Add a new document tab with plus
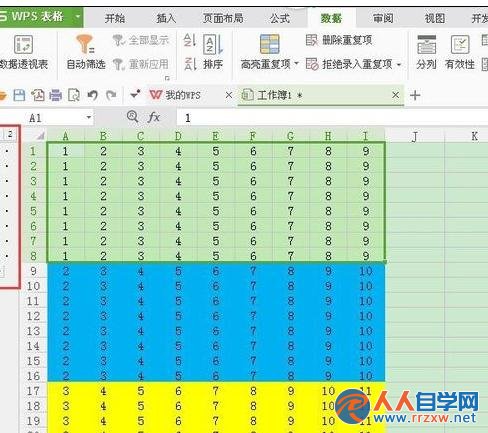This screenshot has width=488, height=433. click(415, 96)
